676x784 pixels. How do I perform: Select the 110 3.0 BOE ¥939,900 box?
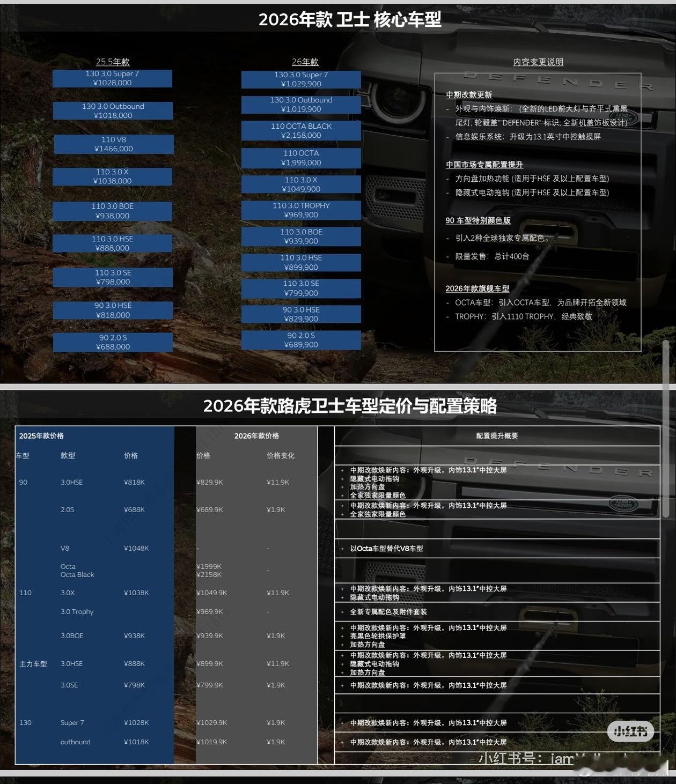[301, 236]
